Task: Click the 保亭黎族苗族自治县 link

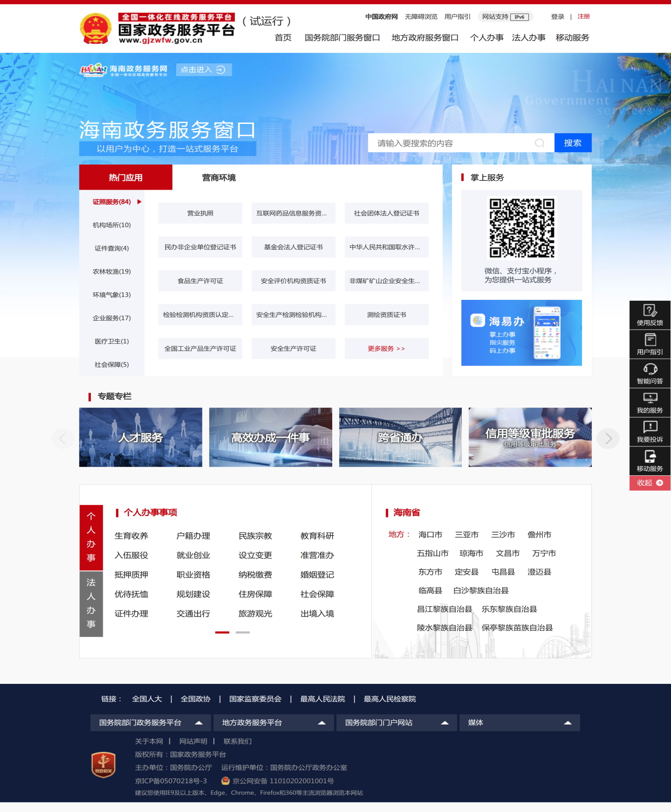Action: coord(517,628)
